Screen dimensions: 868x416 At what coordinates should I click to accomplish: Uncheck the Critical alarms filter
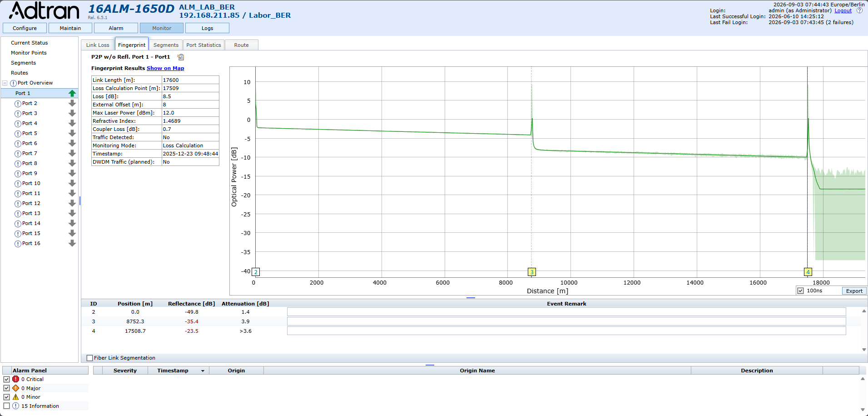[6, 379]
